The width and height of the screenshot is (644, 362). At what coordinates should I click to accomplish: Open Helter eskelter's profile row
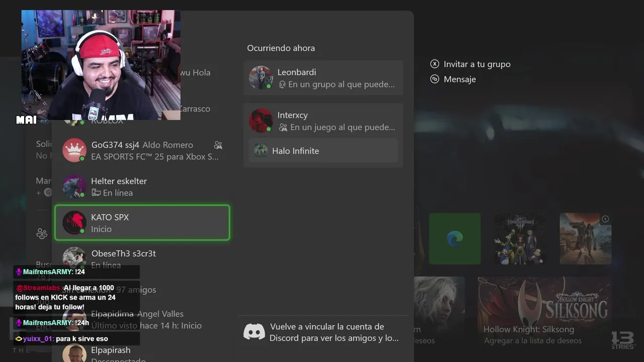tap(142, 187)
